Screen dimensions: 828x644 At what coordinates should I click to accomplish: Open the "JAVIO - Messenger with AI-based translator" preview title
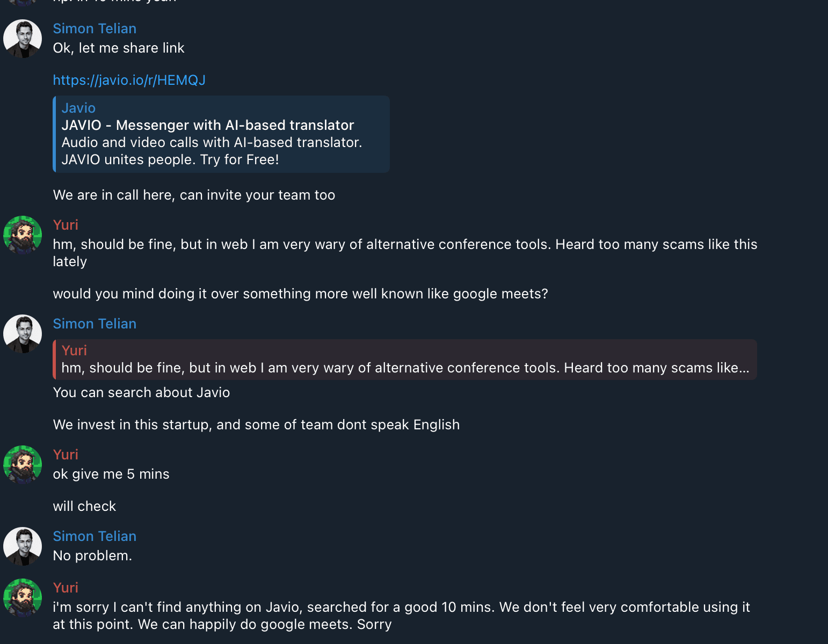click(x=208, y=125)
